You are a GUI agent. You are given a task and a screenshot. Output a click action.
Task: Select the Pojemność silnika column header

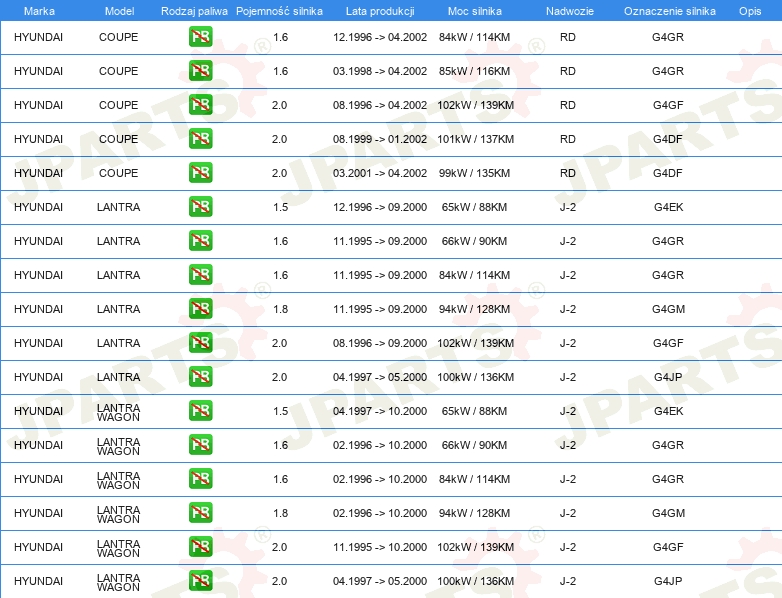pyautogui.click(x=279, y=11)
